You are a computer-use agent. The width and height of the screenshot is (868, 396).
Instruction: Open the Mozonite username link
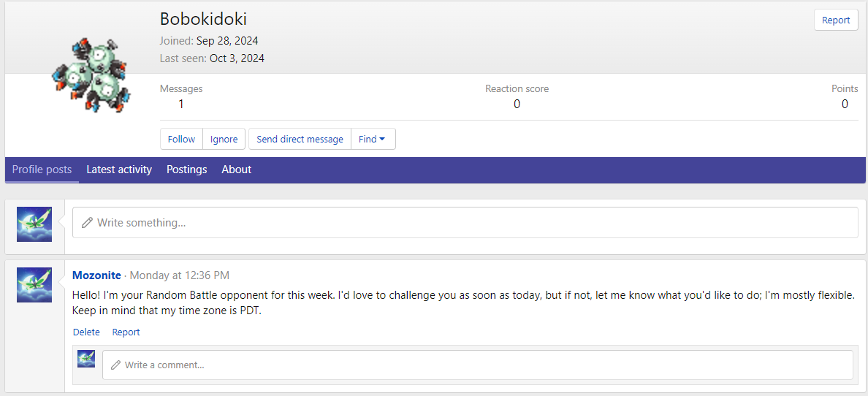(x=96, y=275)
